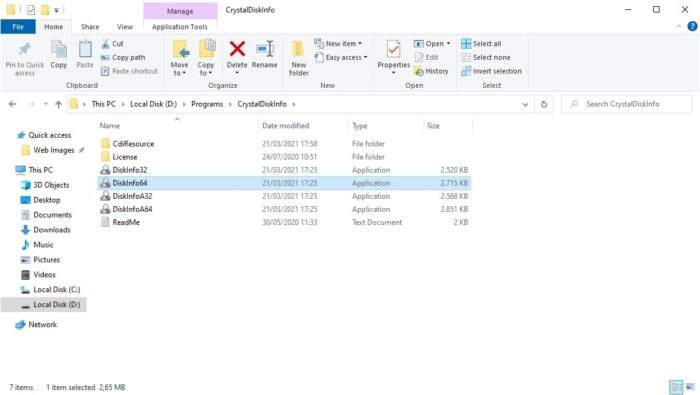Select the DiskInfoA64 application
The height and width of the screenshot is (395, 700).
click(x=284, y=209)
